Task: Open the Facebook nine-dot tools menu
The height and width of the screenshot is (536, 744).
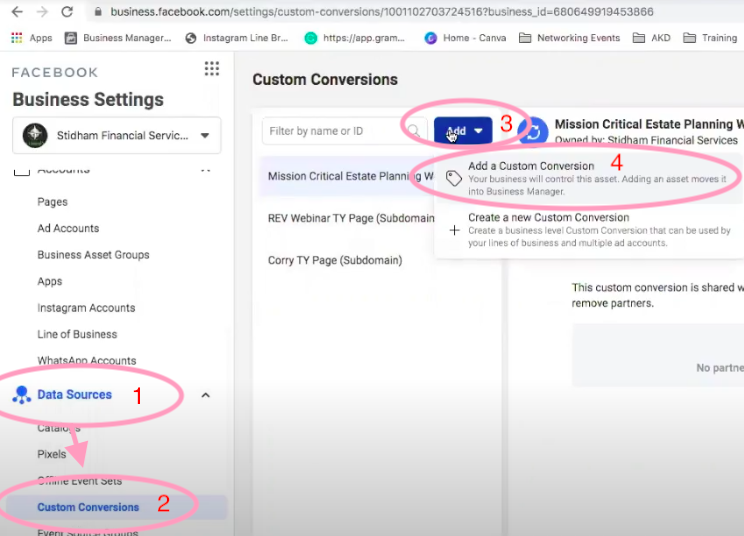Action: [x=212, y=69]
